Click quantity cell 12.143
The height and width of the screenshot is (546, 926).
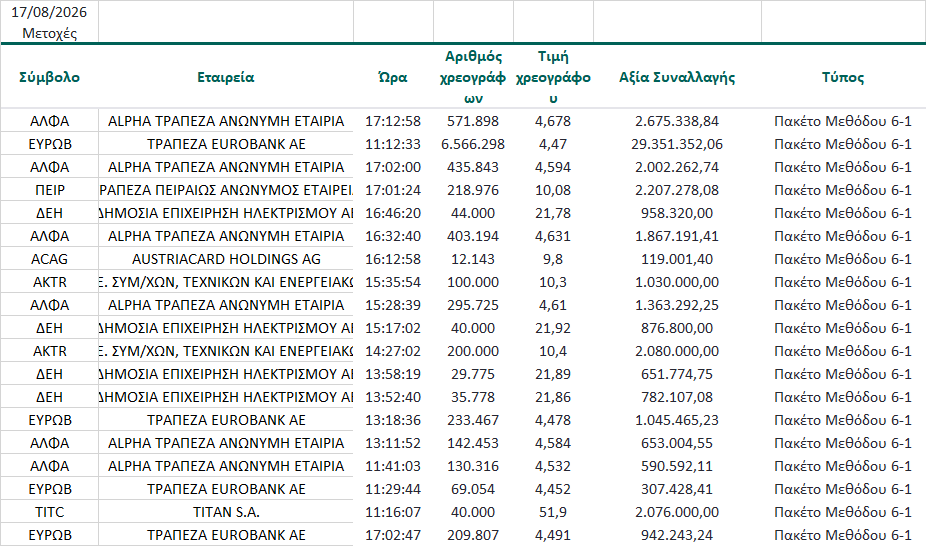[473, 259]
